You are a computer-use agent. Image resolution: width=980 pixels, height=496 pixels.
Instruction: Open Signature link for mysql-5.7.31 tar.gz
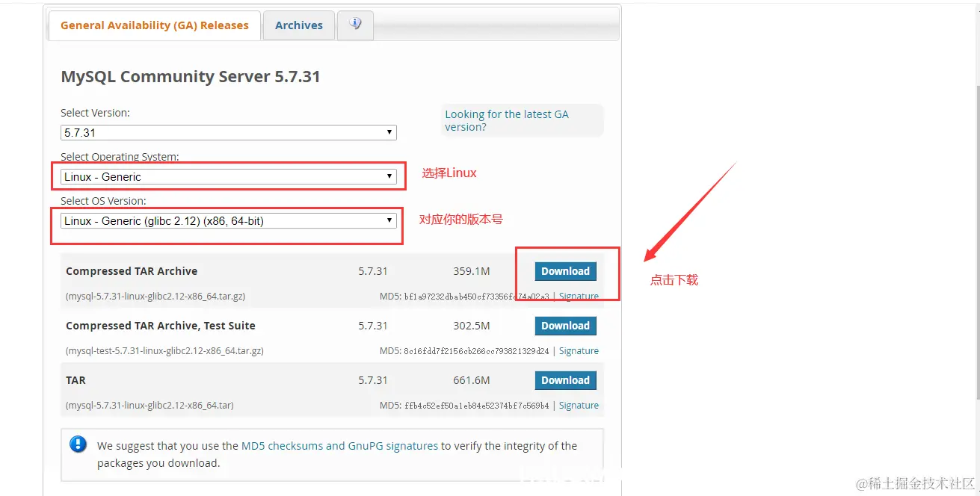coord(579,297)
